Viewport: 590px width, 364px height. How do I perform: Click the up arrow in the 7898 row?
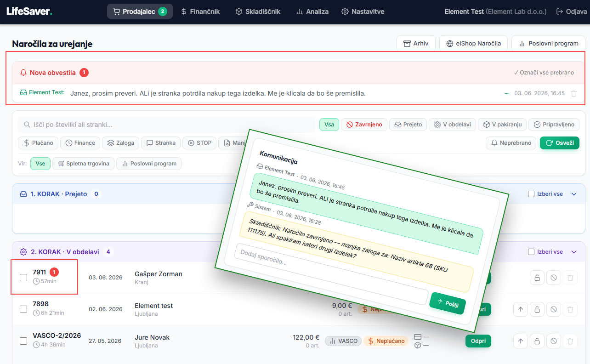[x=521, y=309]
